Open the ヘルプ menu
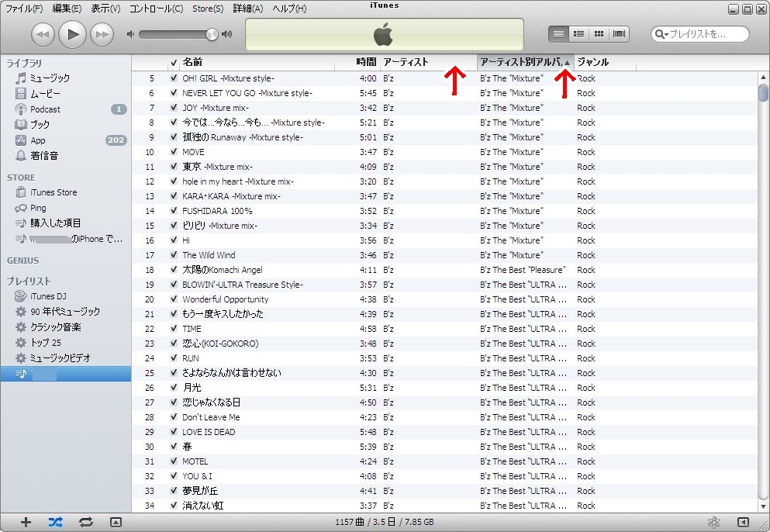The height and width of the screenshot is (532, 770). pyautogui.click(x=289, y=9)
